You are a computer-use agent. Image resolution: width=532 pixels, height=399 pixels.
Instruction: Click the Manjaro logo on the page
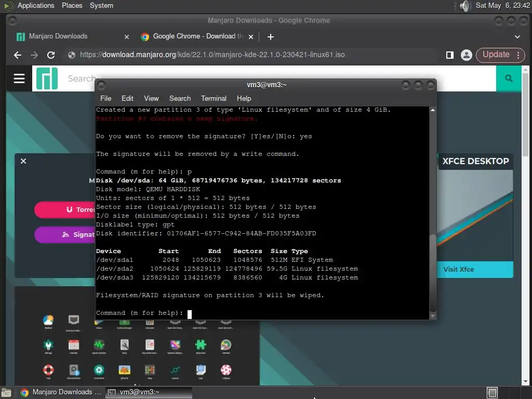[47, 78]
